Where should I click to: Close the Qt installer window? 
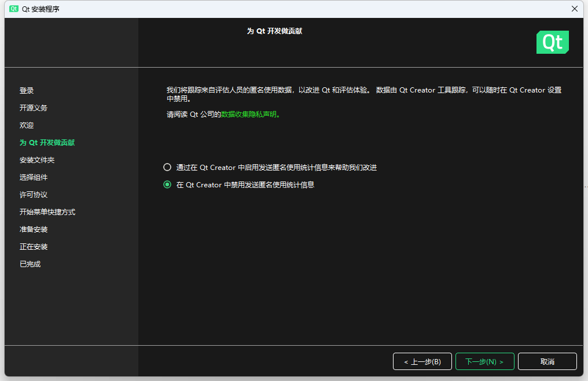point(575,9)
